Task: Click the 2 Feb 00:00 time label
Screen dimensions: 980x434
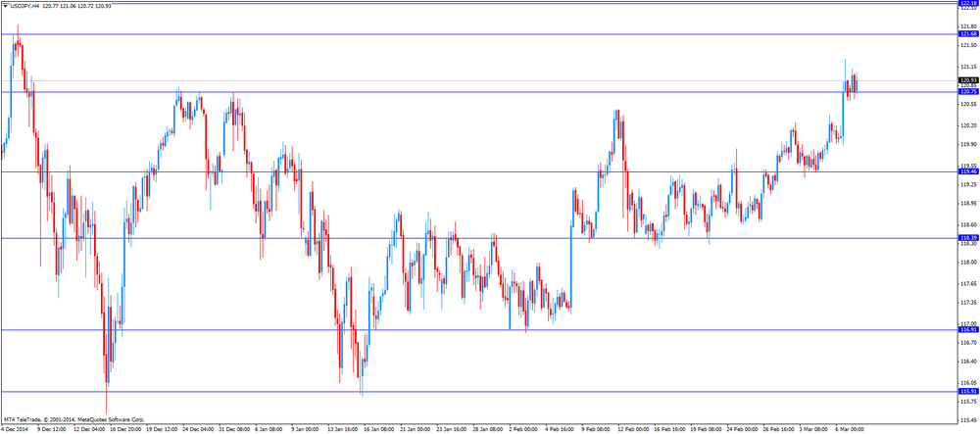Action: tap(523, 430)
